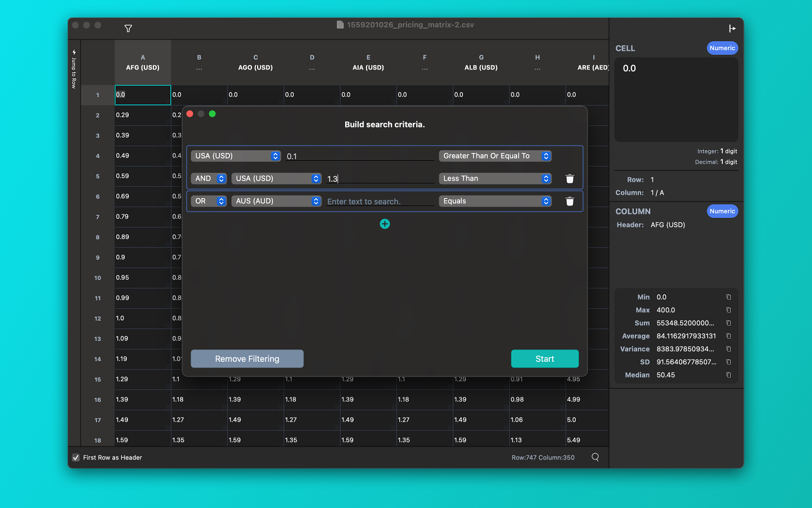This screenshot has height=508, width=812.
Task: Click the 'Enter text to search.' field
Action: click(380, 202)
